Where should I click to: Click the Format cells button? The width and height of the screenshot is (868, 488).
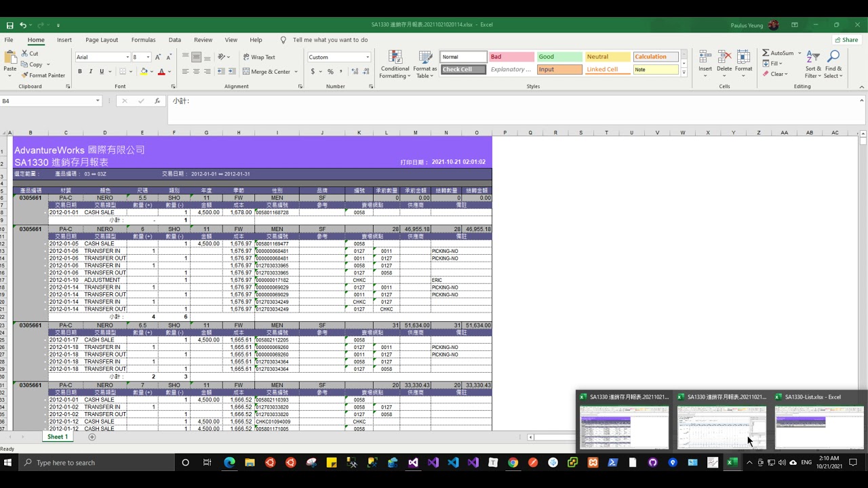point(744,64)
